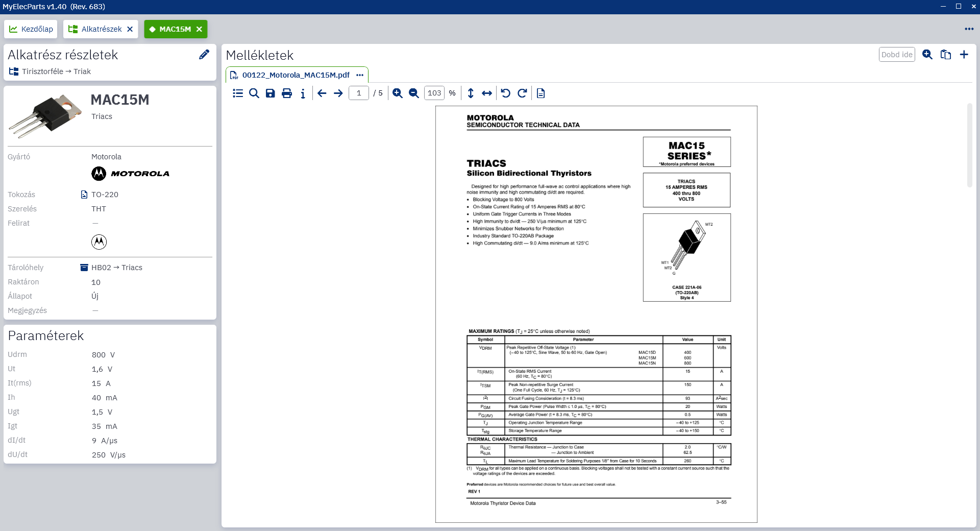Viewport: 980px width, 531px height.
Task: Zoom out of the PDF
Action: pos(414,93)
